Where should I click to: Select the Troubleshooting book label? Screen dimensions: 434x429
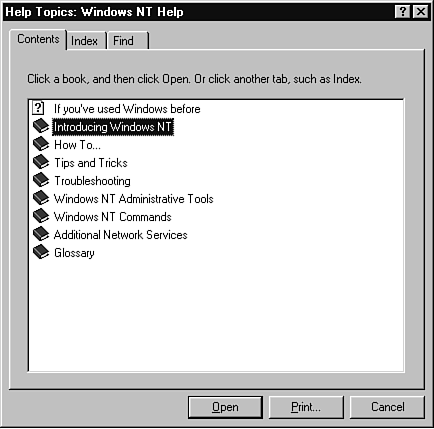[92, 181]
